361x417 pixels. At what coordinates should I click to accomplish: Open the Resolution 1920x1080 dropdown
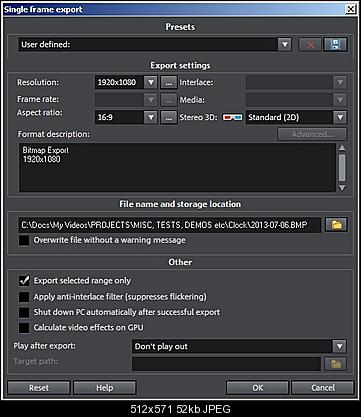(151, 82)
